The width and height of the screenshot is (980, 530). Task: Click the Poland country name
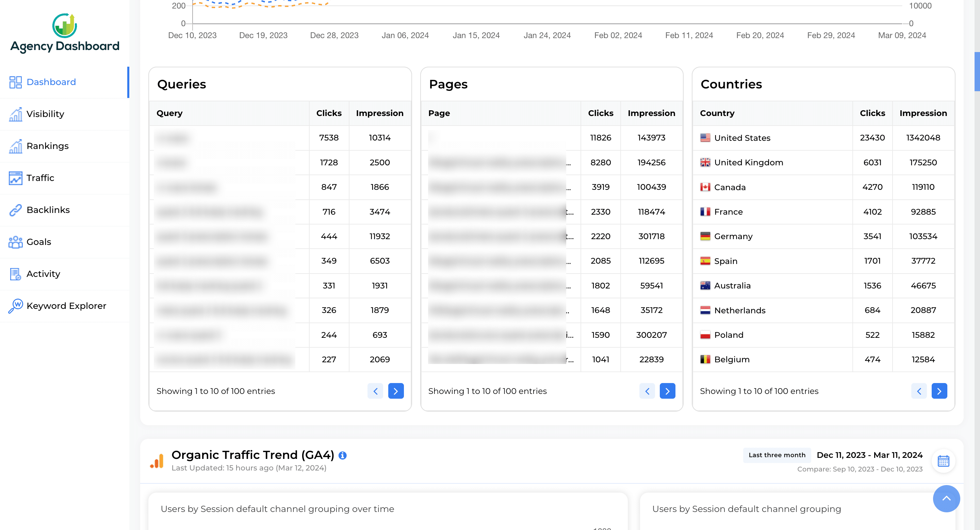point(729,335)
